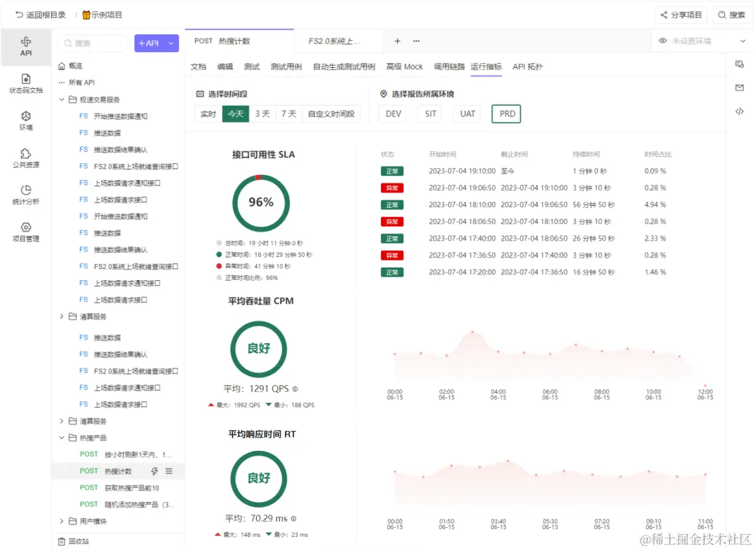Screen dimensions: 756x551
Task: Click the info icon next to 70.29 ms
Action: tap(293, 519)
